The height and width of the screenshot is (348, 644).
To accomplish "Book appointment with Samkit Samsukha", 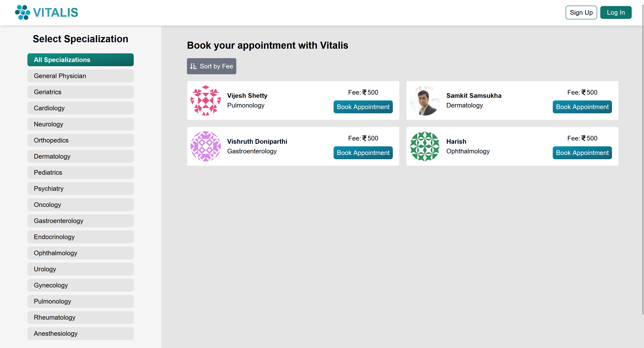I will (582, 107).
